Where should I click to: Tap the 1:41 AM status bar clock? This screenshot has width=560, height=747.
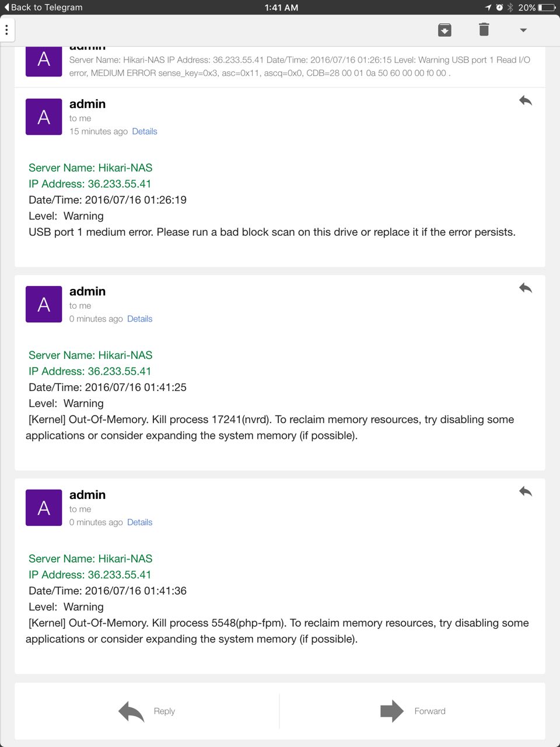281,8
